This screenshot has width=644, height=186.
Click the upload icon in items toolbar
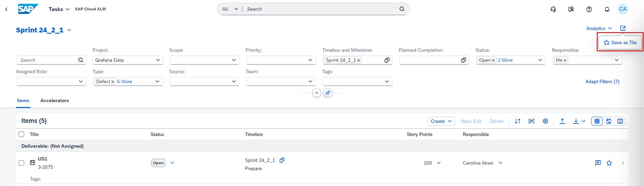pyautogui.click(x=562, y=121)
